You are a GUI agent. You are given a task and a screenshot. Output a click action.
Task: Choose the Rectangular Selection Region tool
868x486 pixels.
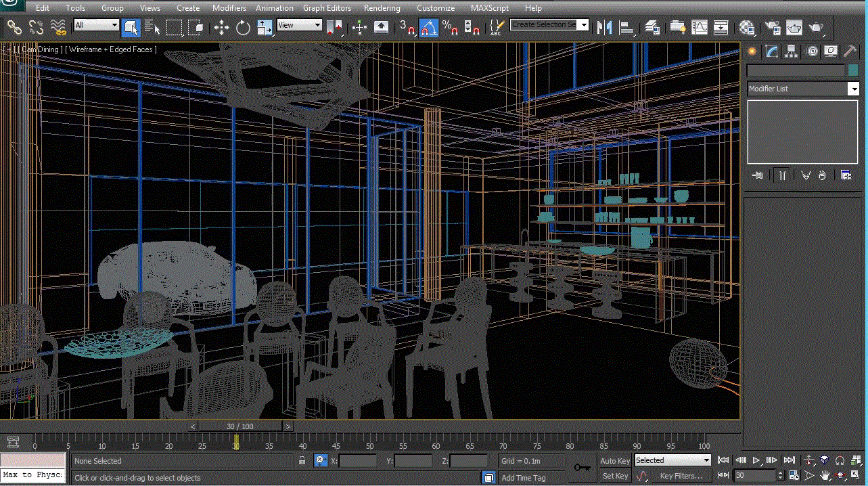[x=175, y=27]
